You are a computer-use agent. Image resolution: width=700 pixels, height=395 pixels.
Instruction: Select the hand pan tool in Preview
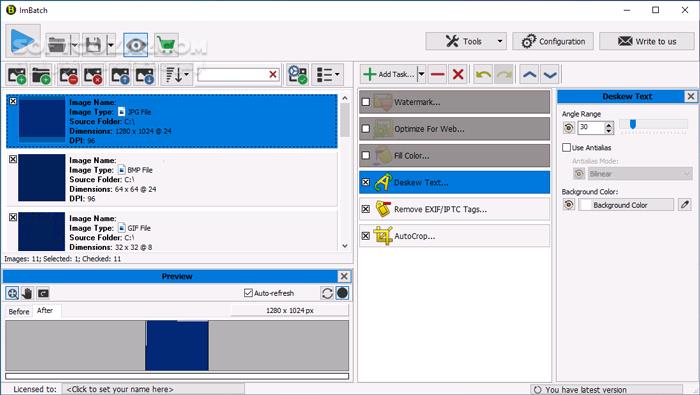28,293
